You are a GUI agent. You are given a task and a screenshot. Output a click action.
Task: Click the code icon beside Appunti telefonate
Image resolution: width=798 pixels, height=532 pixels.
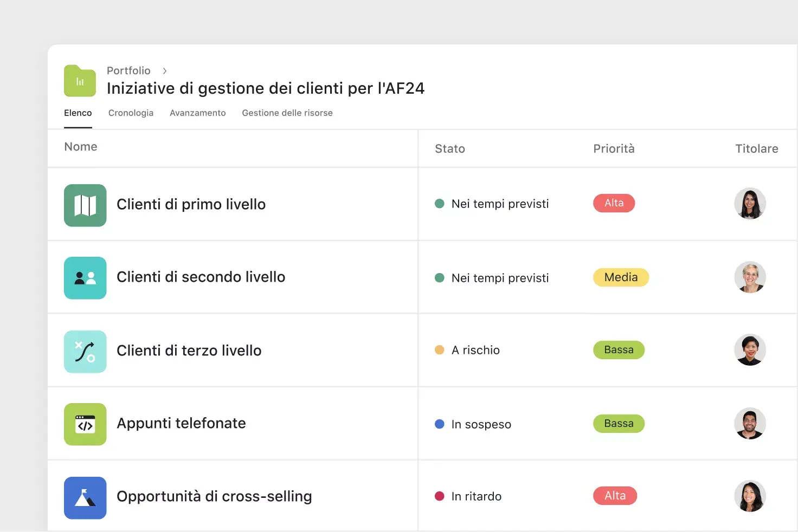(85, 424)
